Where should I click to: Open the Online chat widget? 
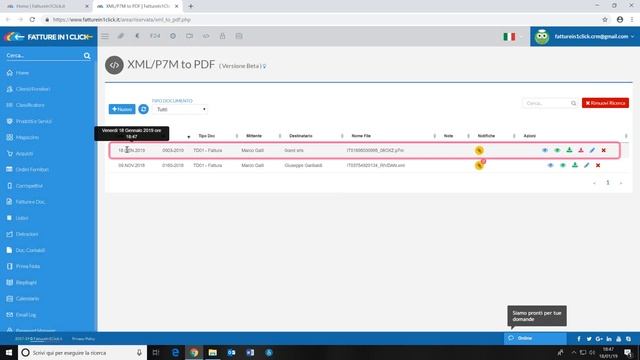coord(535,338)
